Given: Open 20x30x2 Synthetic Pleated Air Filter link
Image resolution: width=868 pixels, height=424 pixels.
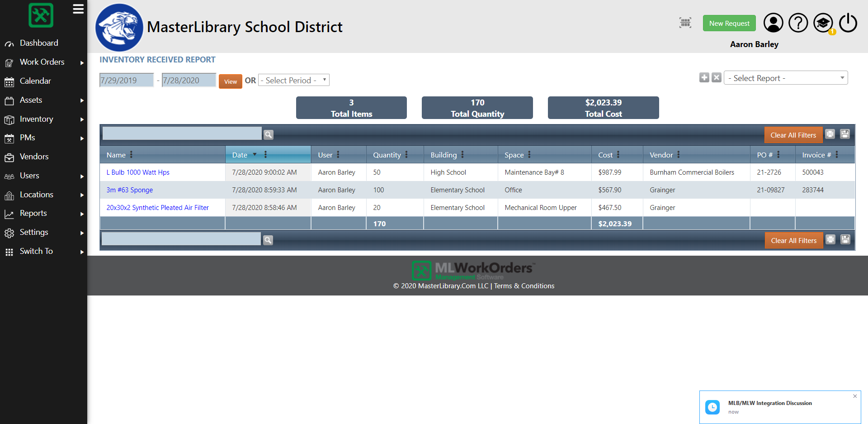Looking at the screenshot, I should [158, 208].
